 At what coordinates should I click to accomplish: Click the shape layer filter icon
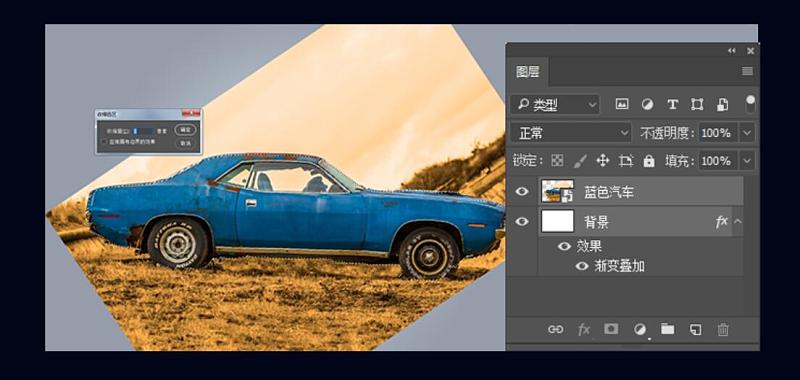[697, 105]
